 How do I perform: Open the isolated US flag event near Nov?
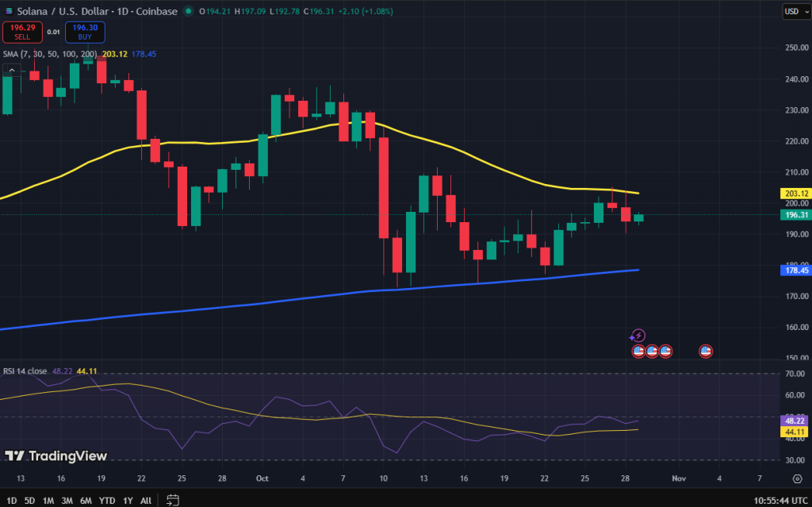705,351
